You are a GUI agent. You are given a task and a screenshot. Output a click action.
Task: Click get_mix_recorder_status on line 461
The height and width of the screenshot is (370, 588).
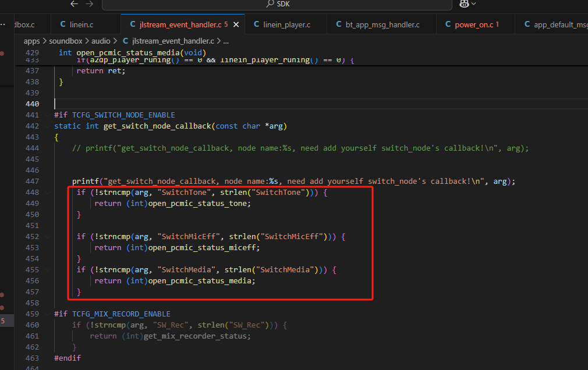(x=196, y=336)
